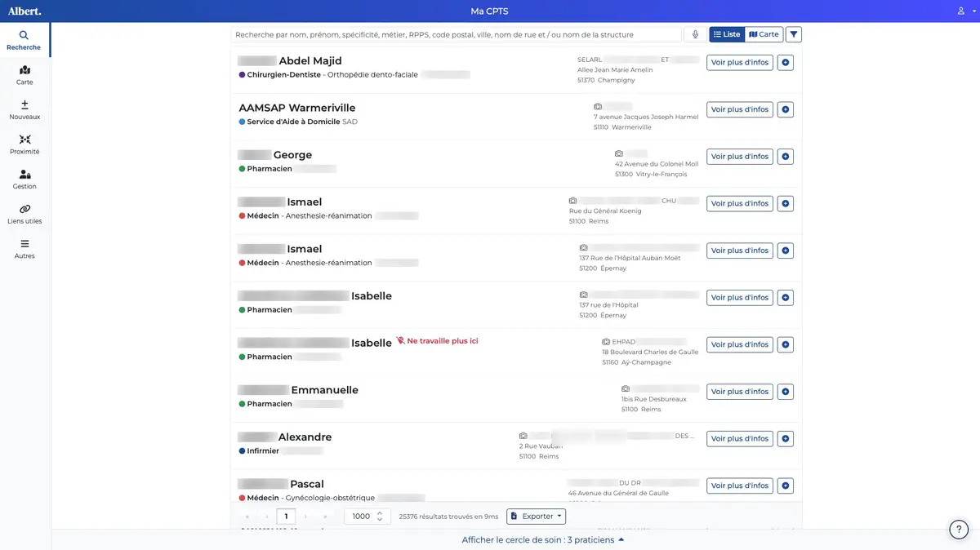Add AAMSAP Warmeriville with plus icon

click(x=785, y=109)
